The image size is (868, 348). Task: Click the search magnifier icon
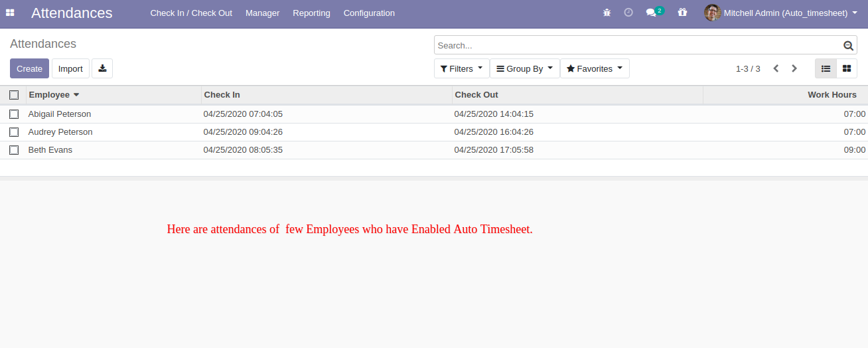point(848,46)
